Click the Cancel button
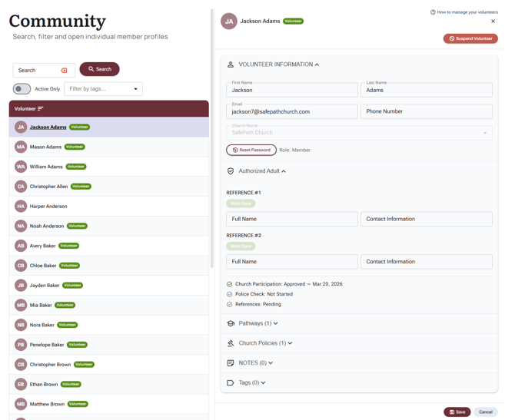 pos(486,412)
